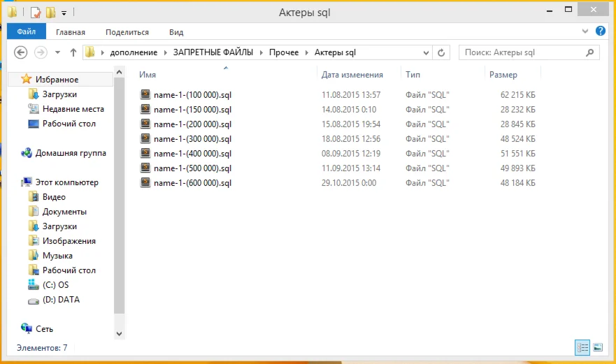Image resolution: width=616 pixels, height=364 pixels.
Task: Open the recent locations dropdown
Action: click(x=57, y=52)
